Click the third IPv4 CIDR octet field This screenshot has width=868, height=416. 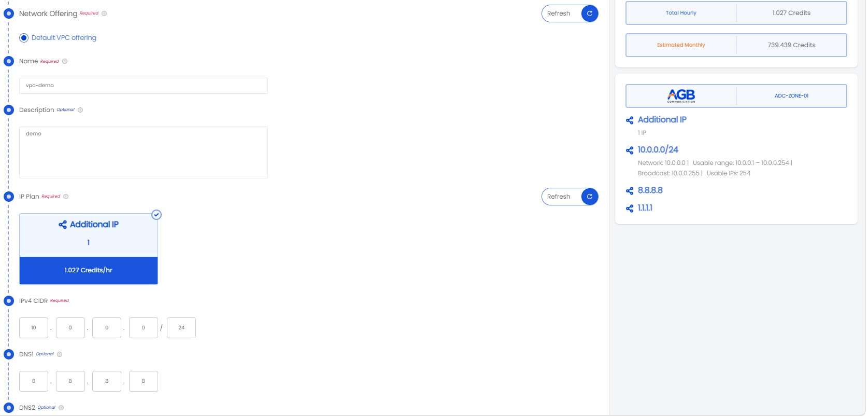107,328
